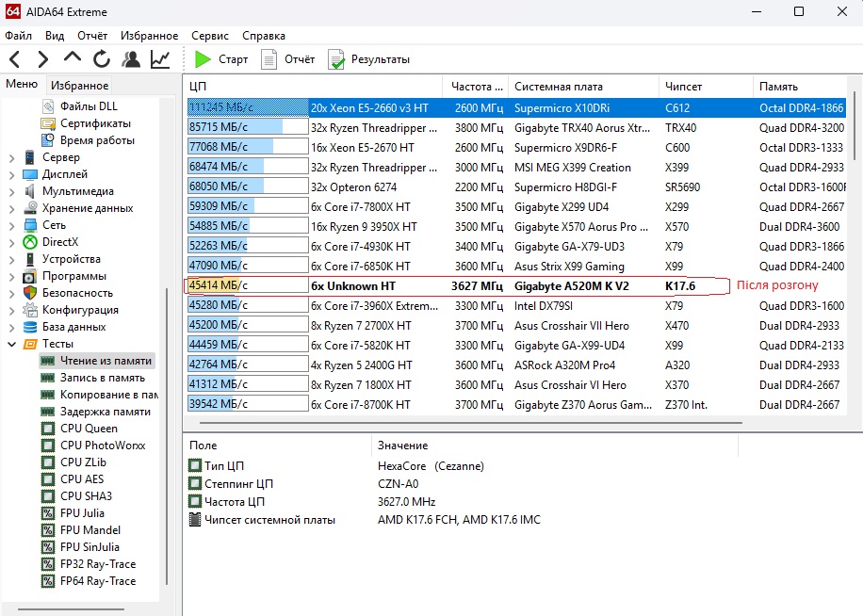
Task: Expand the Хранение данных node
Action: 11,209
